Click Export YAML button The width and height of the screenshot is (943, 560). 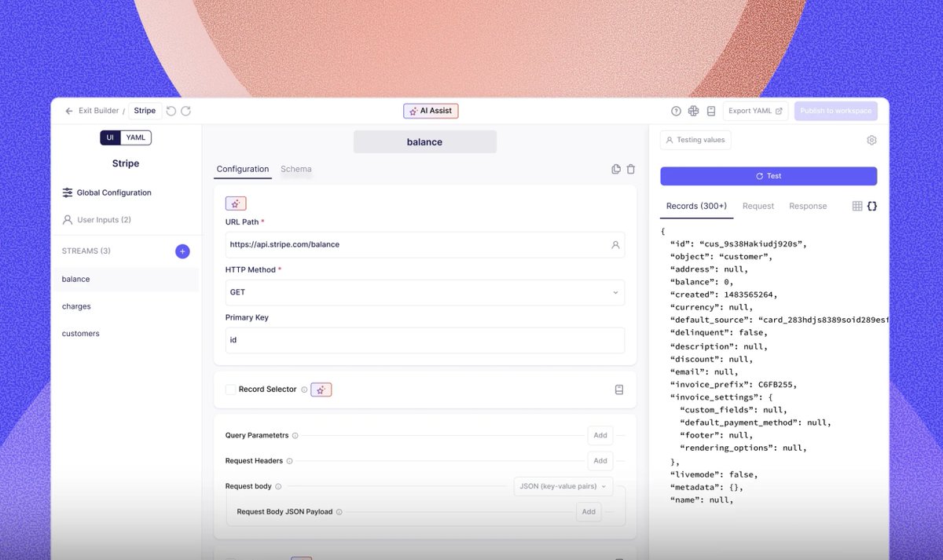(755, 111)
